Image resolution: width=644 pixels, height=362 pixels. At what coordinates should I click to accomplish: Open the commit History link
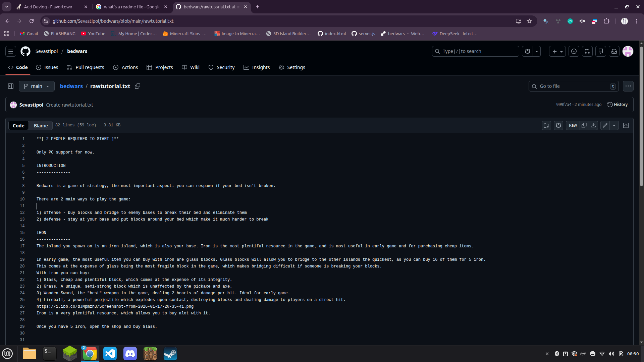(618, 105)
